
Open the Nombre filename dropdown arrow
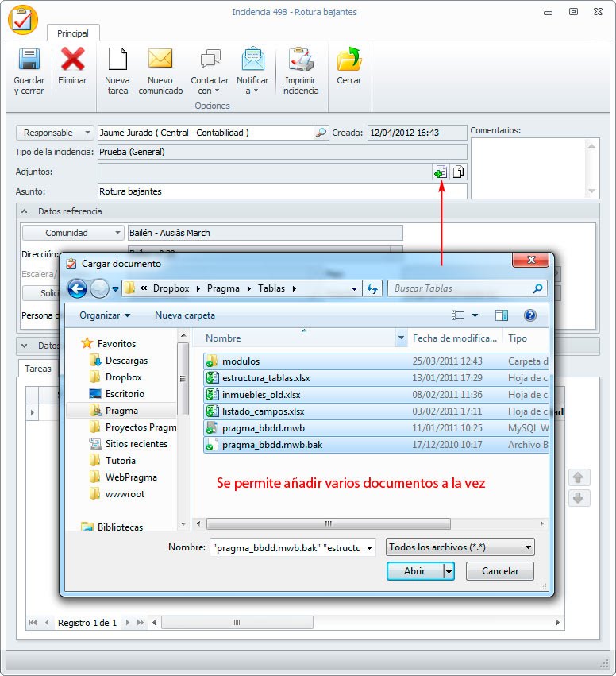pos(370,548)
